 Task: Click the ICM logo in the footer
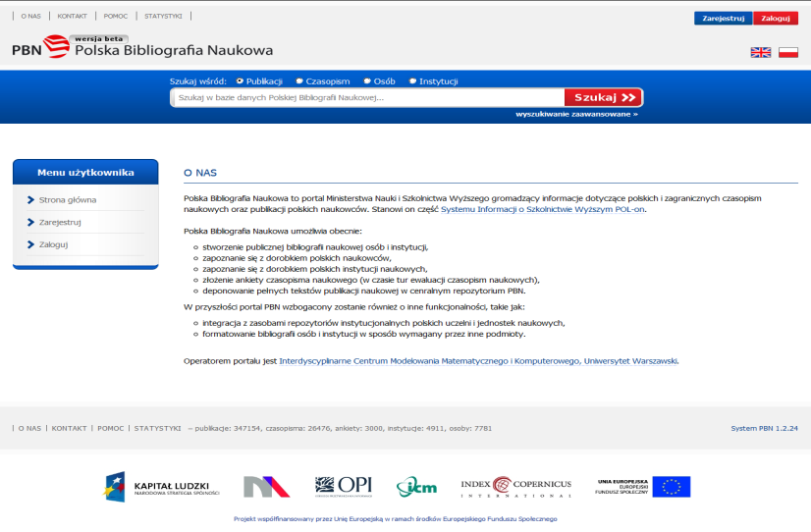coord(416,487)
